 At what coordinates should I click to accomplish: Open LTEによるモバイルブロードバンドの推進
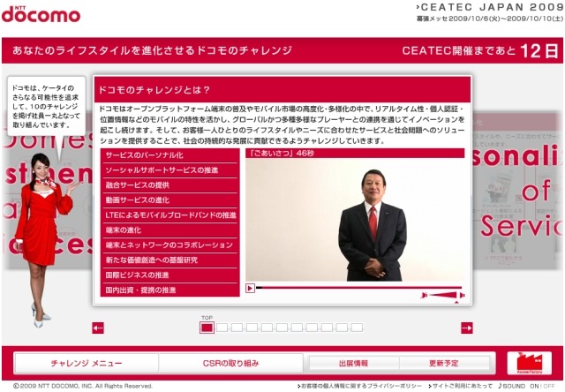point(170,215)
